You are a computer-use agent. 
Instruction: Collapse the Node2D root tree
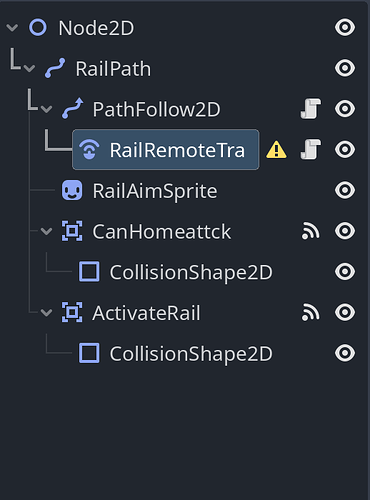coord(12,27)
